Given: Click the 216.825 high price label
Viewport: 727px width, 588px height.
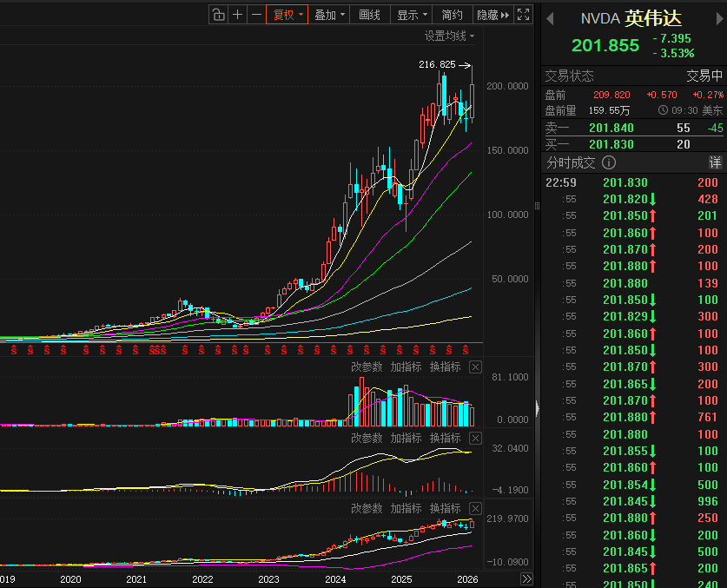Looking at the screenshot, I should [x=437, y=64].
